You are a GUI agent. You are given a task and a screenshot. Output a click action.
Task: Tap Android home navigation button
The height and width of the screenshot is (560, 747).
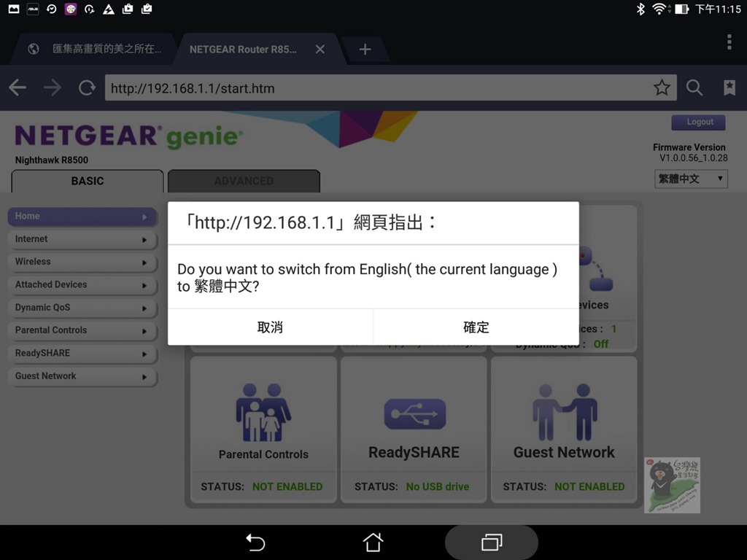pos(373,542)
